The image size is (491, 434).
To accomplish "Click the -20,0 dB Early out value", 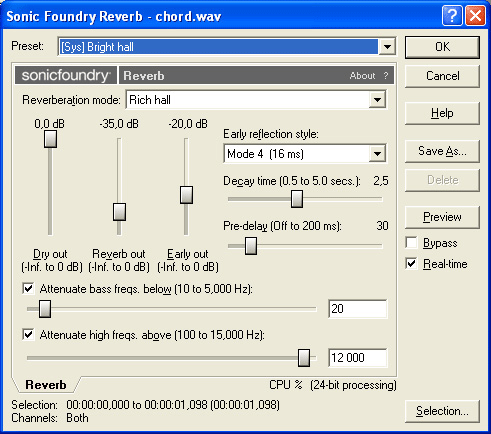I will 188,124.
